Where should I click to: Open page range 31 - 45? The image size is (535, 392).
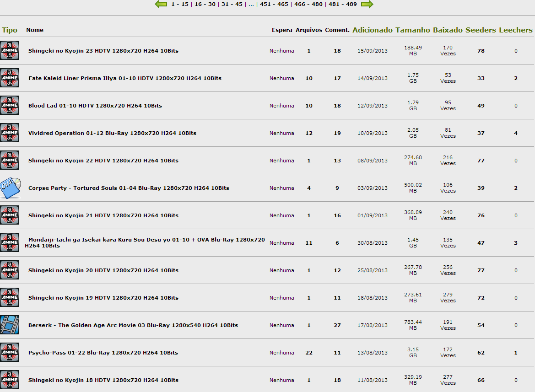(232, 4)
